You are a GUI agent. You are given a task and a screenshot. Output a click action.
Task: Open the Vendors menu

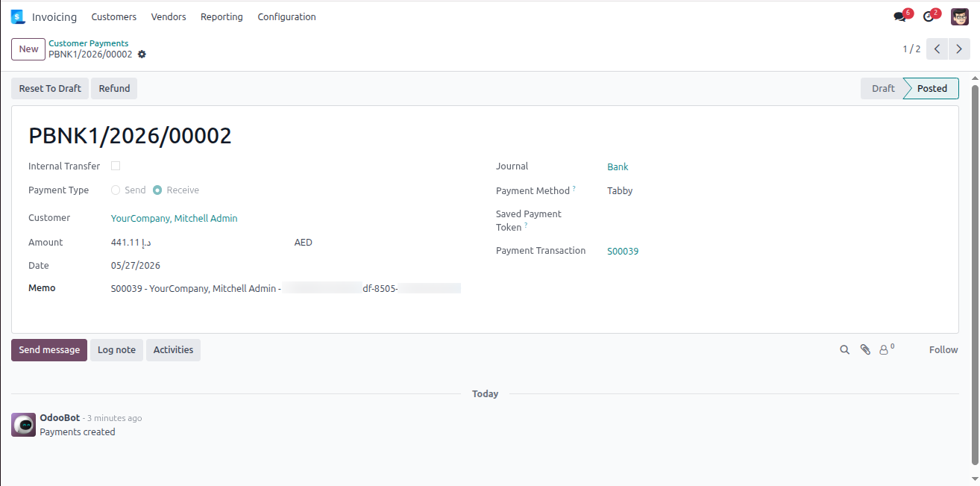pos(169,16)
